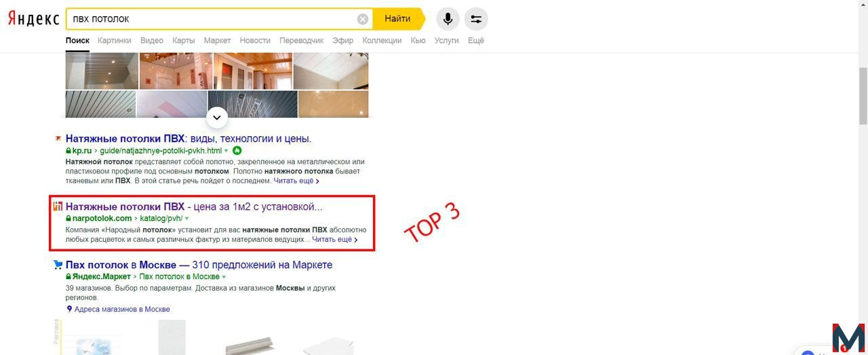This screenshot has height=355, width=868.
Task: Click the red M logo in the corner
Action: 849,337
